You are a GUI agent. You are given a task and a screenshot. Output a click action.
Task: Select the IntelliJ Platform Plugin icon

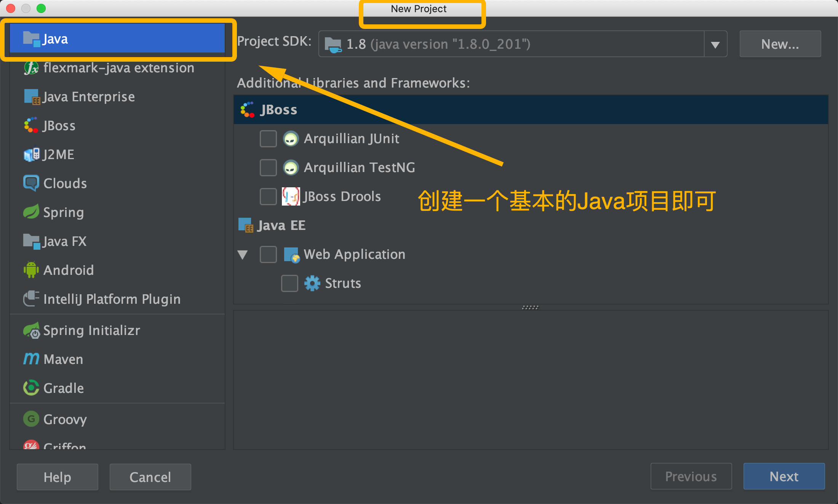pos(31,299)
